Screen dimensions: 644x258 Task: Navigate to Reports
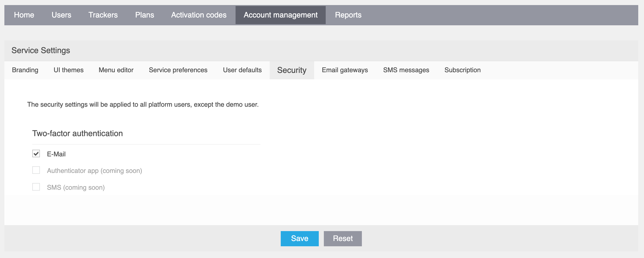pos(348,15)
